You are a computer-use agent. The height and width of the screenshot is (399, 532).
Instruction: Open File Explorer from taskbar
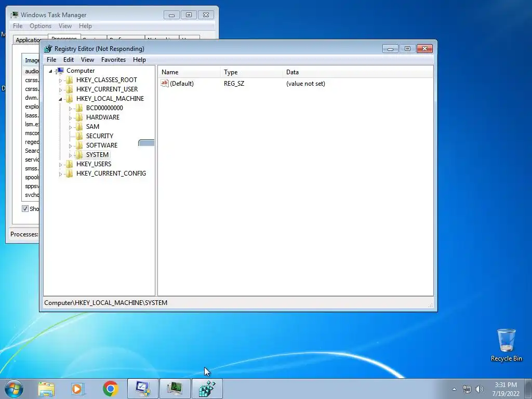pyautogui.click(x=46, y=389)
